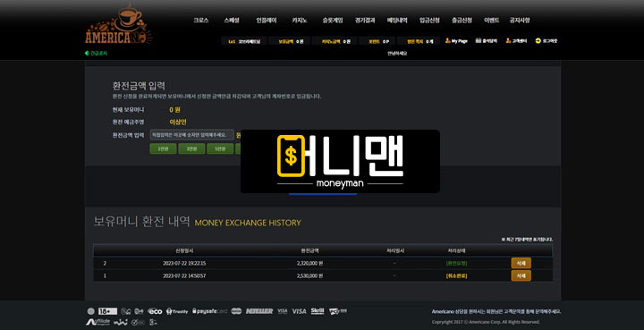Click the My Page person icon
The width and height of the screenshot is (644, 330).
click(x=448, y=40)
